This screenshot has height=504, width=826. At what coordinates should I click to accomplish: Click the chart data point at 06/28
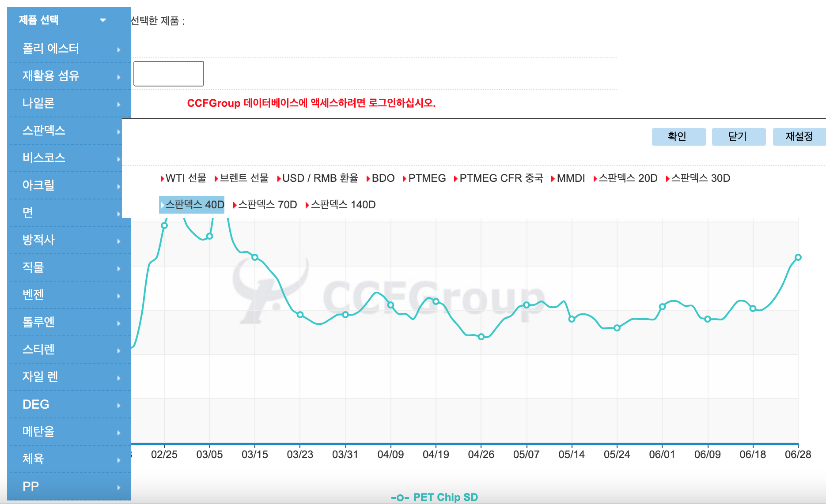[x=798, y=257]
